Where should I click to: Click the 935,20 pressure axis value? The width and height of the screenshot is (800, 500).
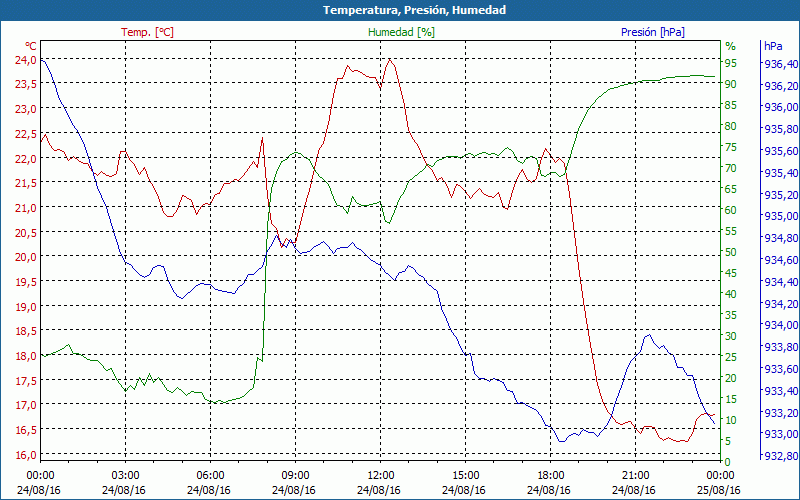(x=781, y=195)
